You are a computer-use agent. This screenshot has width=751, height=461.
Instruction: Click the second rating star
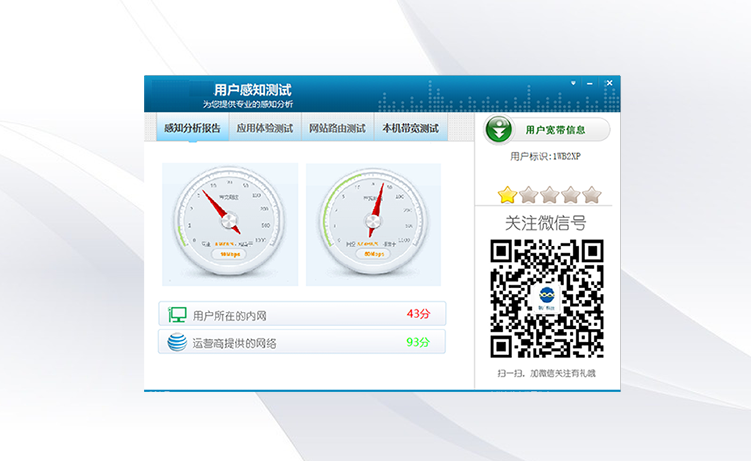click(x=528, y=195)
